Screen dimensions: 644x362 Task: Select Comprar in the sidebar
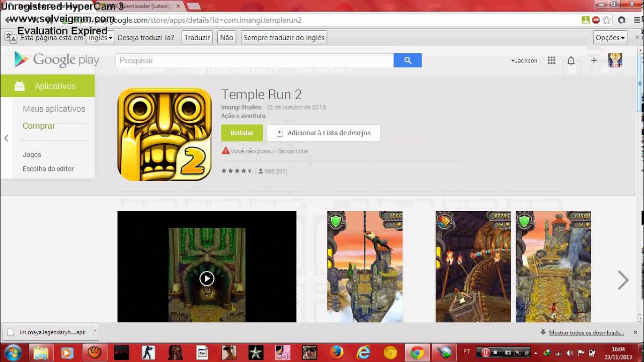tap(39, 126)
